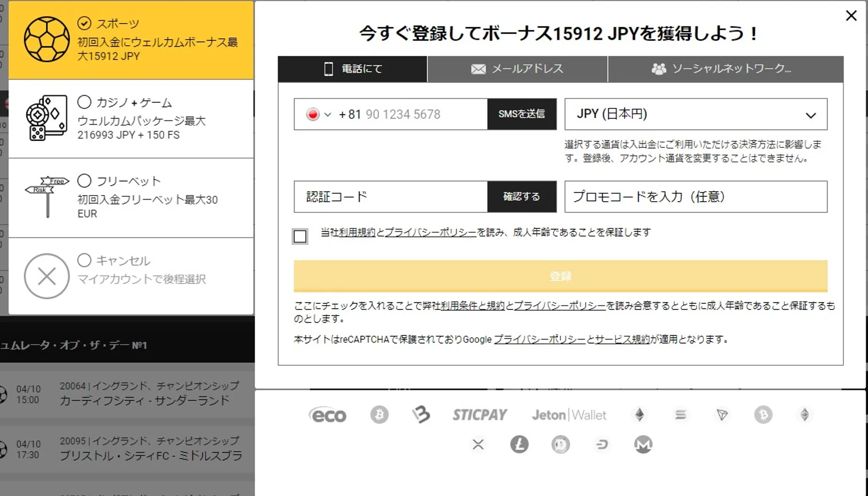Click the soccer ball Sports bonus icon
Viewport: 868px width, 496px height.
[47, 39]
